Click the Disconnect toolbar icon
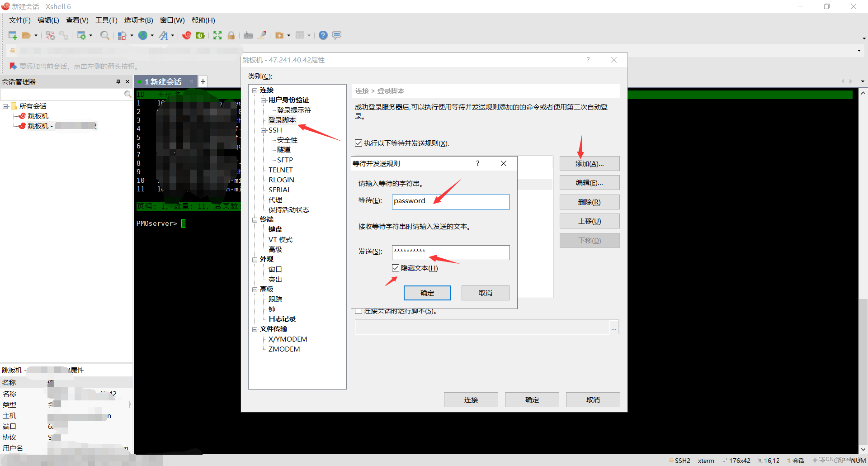The image size is (868, 466). [50, 35]
